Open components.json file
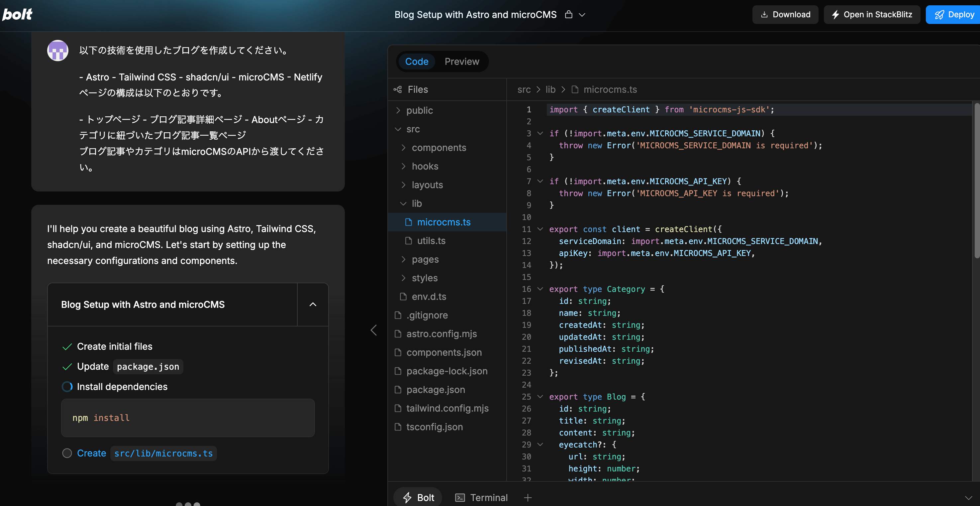Viewport: 980px width, 506px height. tap(447, 352)
